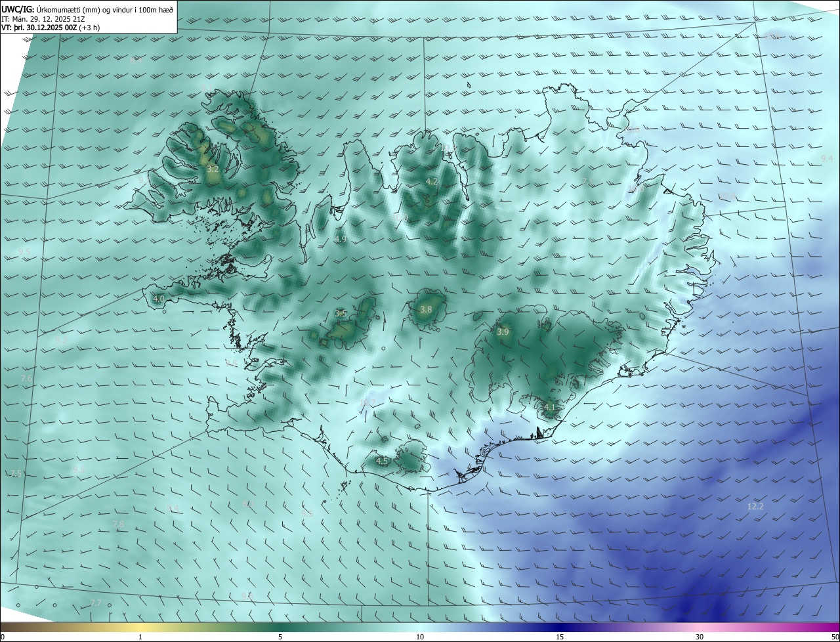840x642 pixels.
Task: Click the 9.6 value near the bottom edge
Action: 247,595
